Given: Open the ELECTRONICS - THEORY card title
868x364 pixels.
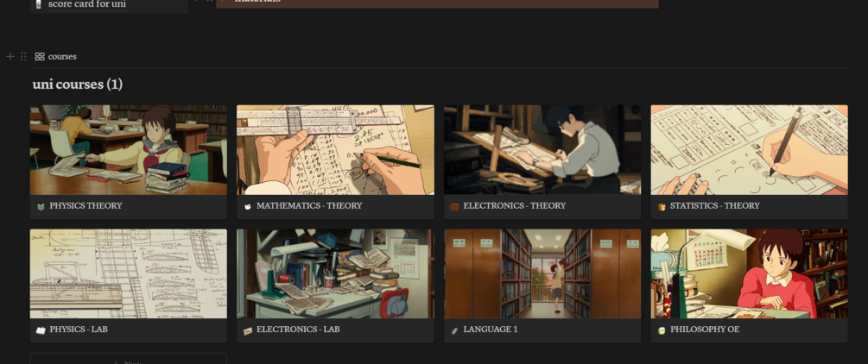Looking at the screenshot, I should coord(514,206).
